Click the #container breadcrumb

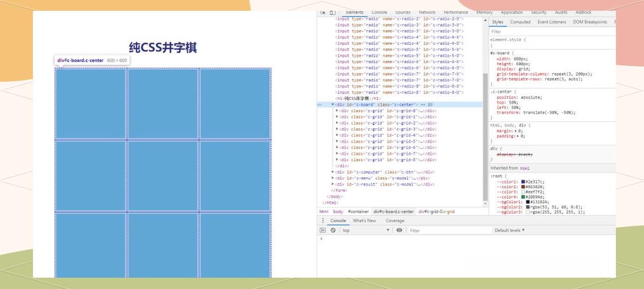point(358,212)
